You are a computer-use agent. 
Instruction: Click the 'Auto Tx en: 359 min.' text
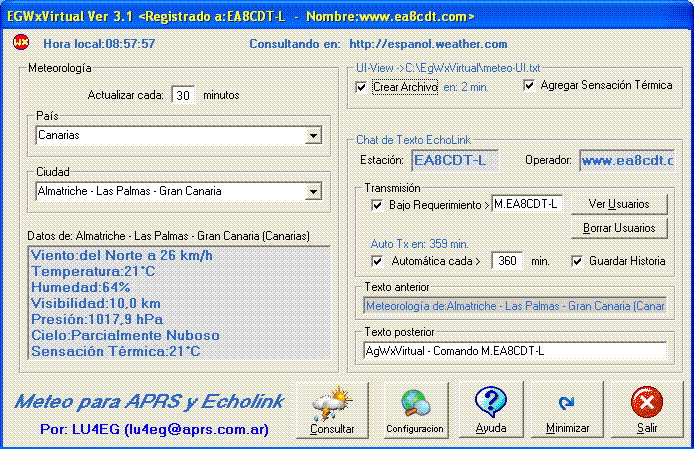pos(420,244)
